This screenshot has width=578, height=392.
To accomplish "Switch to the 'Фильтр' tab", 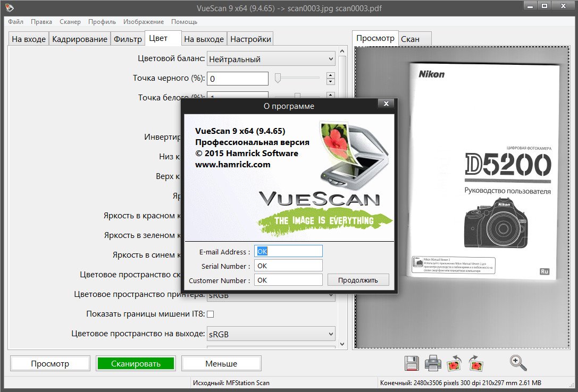I will coord(128,39).
